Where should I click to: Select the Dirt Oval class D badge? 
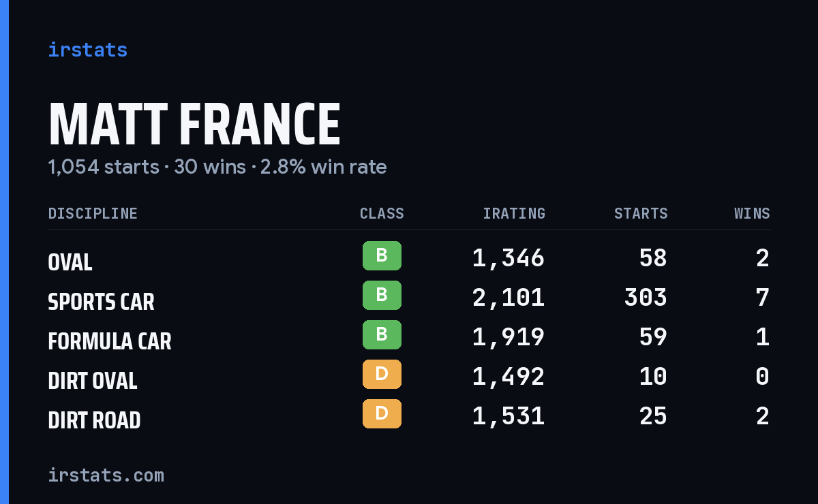coord(382,375)
